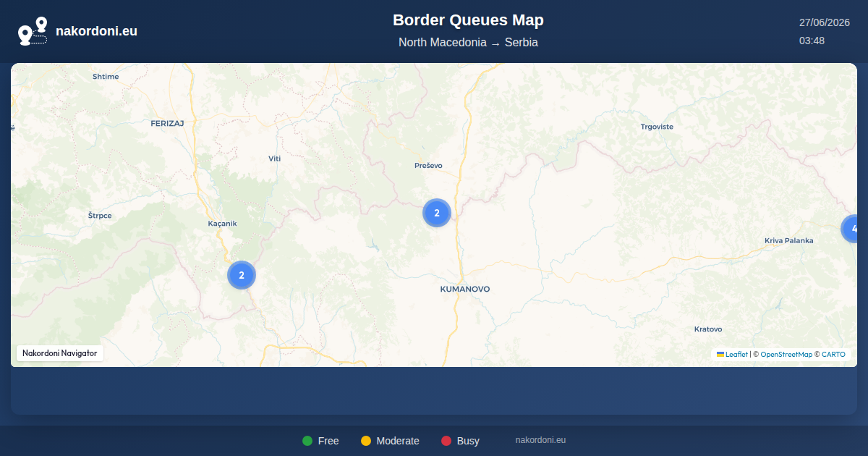Click the Preševo map label

(x=428, y=166)
